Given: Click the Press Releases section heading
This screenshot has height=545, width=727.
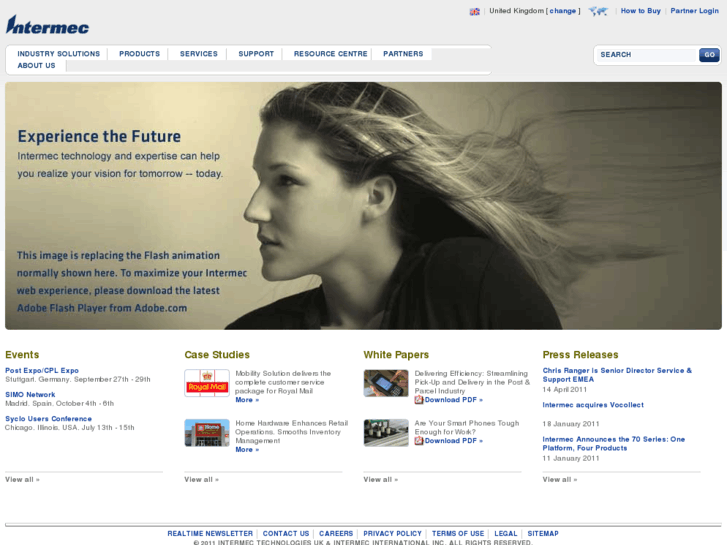Looking at the screenshot, I should pos(580,355).
